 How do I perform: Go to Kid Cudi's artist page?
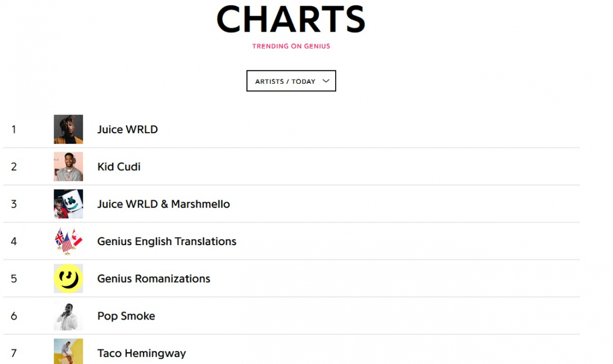coord(119,167)
